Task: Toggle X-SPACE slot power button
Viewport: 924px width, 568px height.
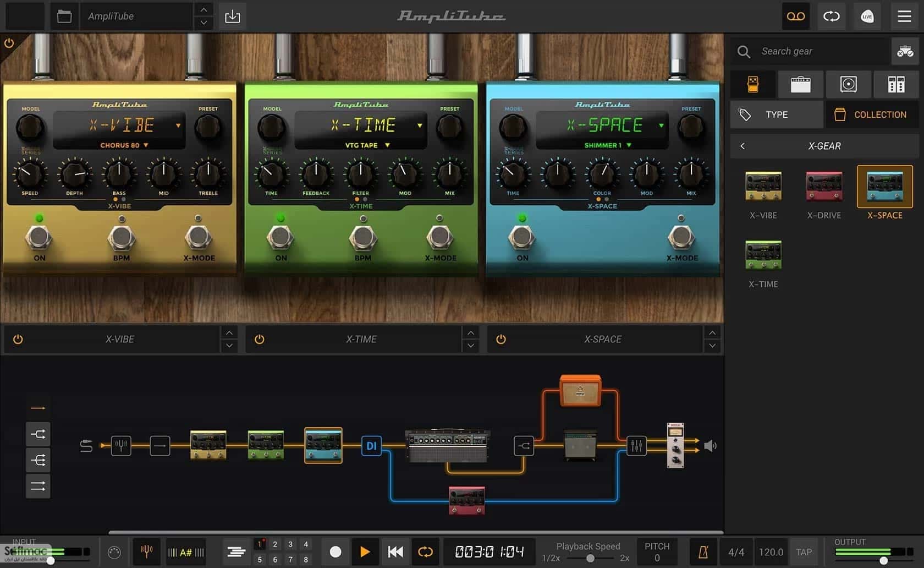Action: coord(501,339)
